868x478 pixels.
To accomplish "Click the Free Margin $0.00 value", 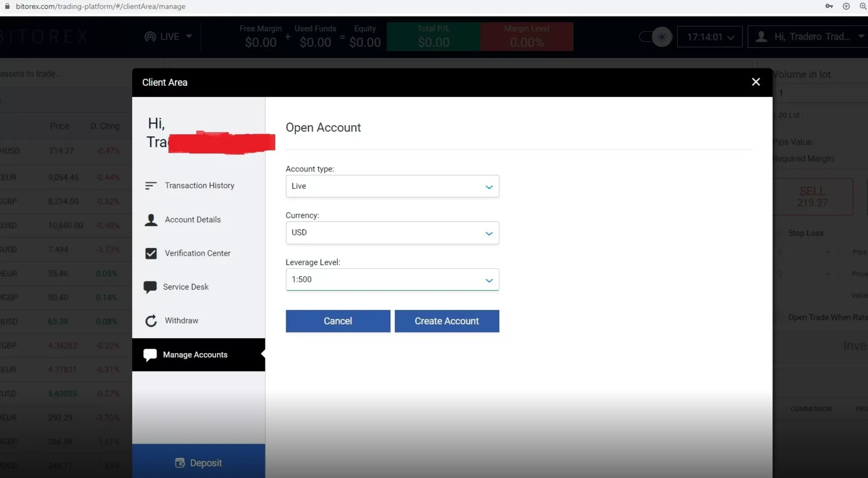I will 261,42.
